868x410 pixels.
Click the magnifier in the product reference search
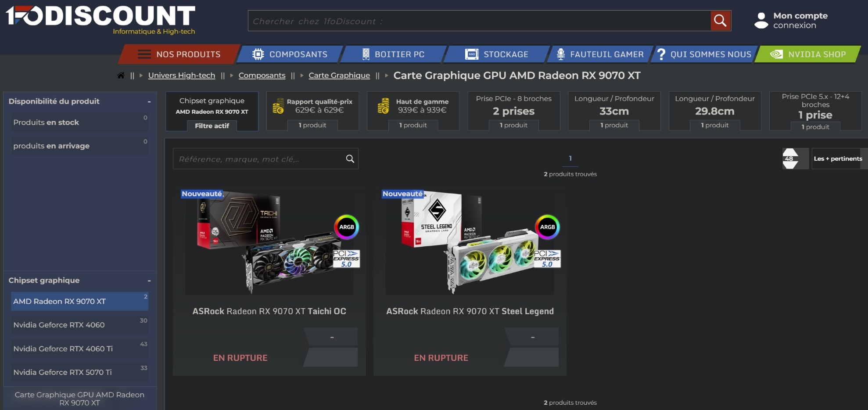(350, 158)
